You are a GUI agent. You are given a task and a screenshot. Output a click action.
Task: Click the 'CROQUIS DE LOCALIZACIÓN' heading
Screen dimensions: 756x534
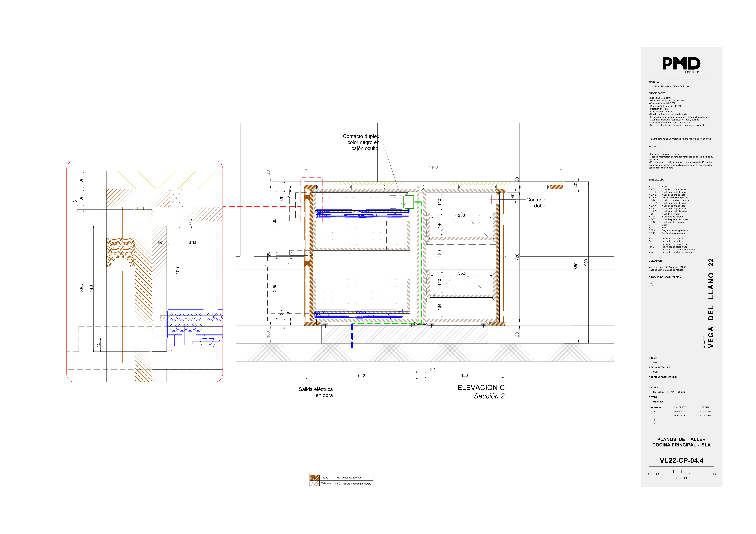click(x=665, y=277)
